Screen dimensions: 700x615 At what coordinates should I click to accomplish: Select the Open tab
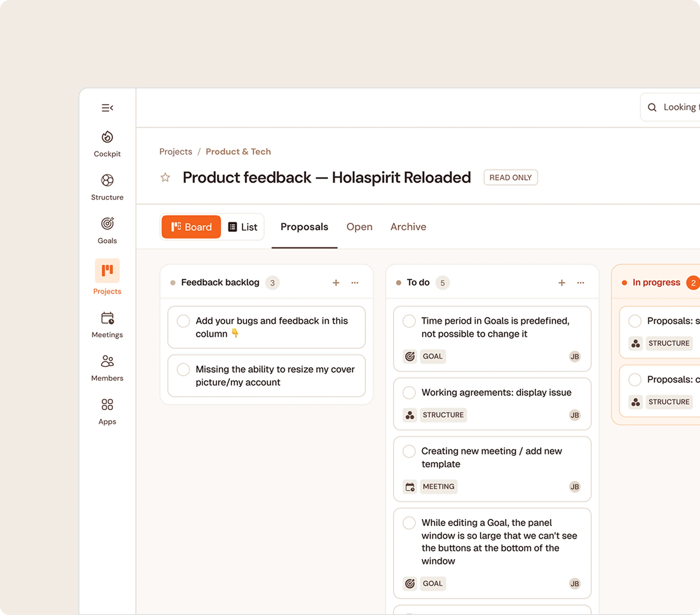click(x=359, y=227)
